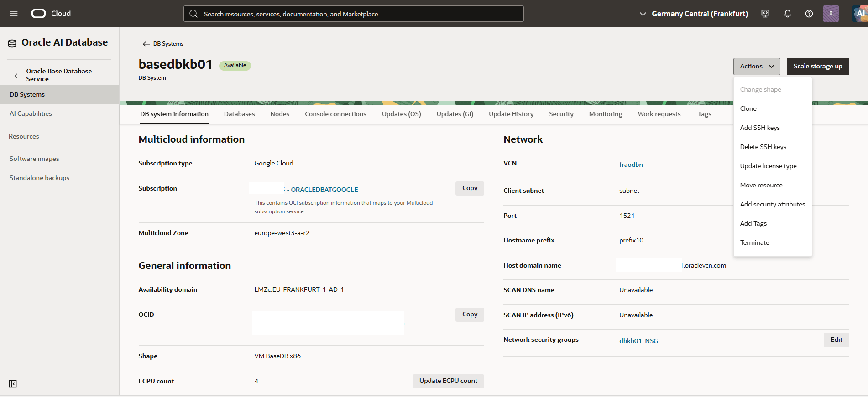
Task: Click the Google Cloud subscription type value
Action: (x=274, y=163)
